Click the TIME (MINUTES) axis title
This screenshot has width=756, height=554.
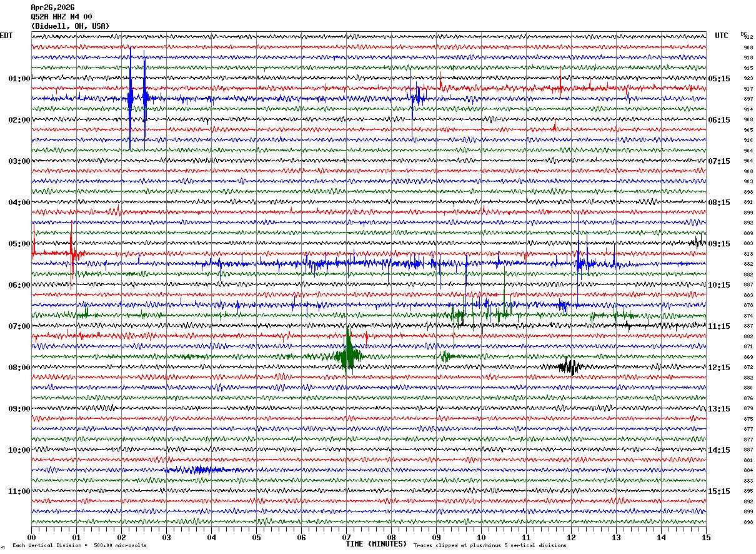(376, 544)
